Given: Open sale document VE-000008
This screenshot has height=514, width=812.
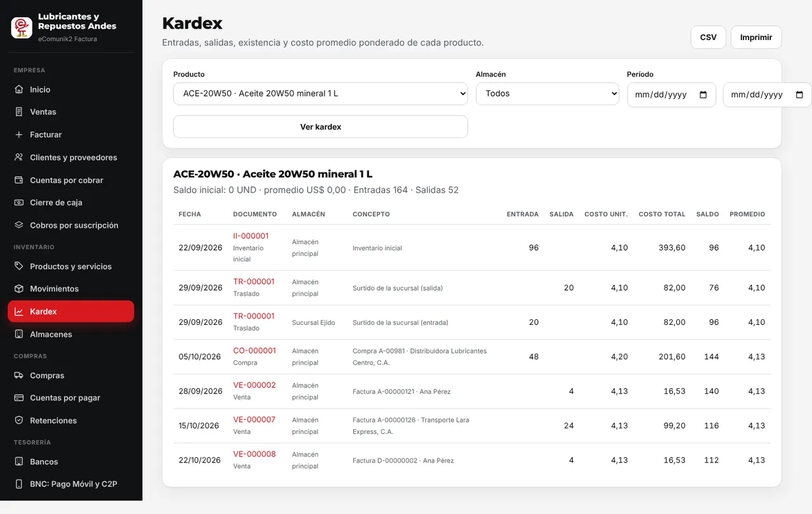Looking at the screenshot, I should (x=254, y=454).
